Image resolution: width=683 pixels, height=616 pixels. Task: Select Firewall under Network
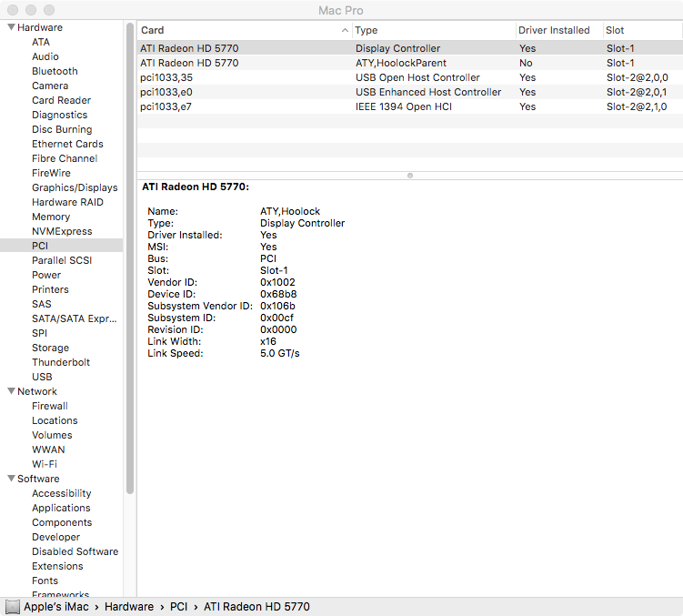50,406
